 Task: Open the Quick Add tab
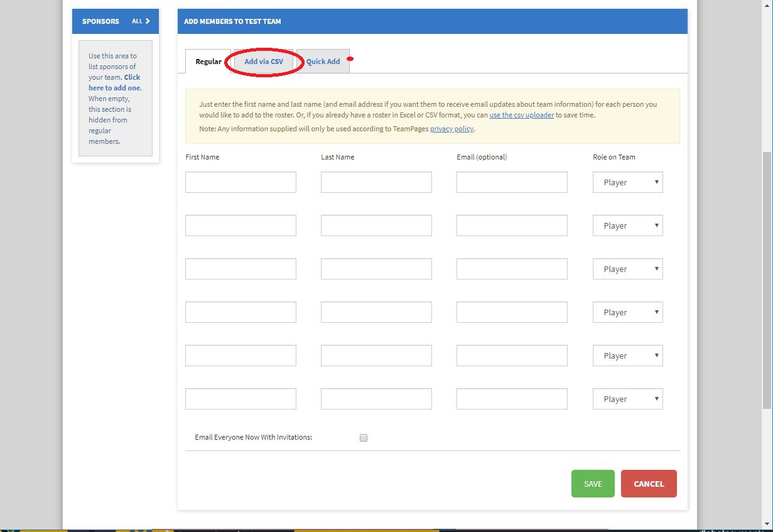tap(323, 62)
